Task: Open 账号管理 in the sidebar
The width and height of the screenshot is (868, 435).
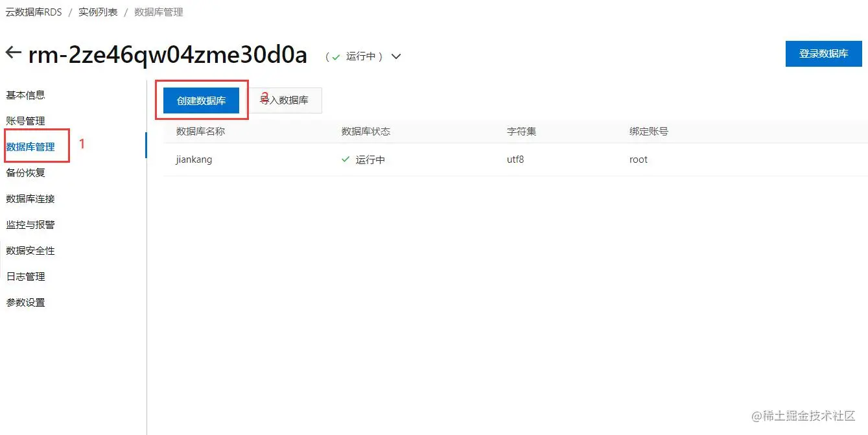Action: coord(25,121)
